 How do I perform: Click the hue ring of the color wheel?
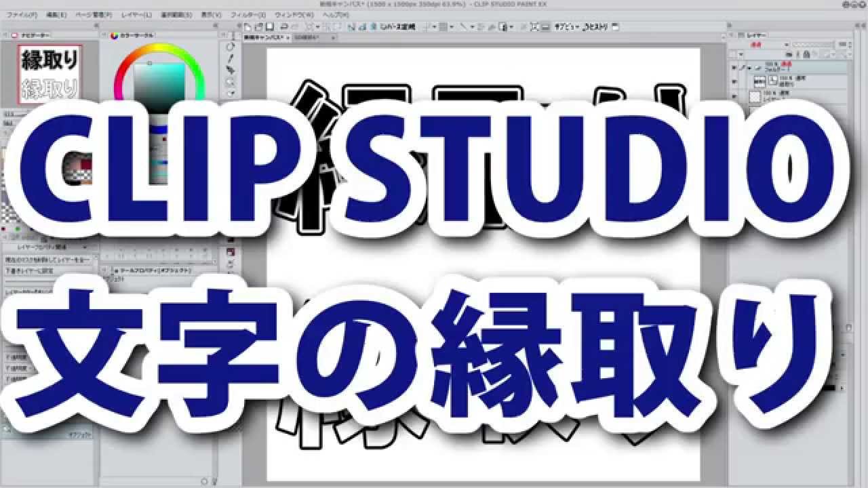tap(160, 47)
